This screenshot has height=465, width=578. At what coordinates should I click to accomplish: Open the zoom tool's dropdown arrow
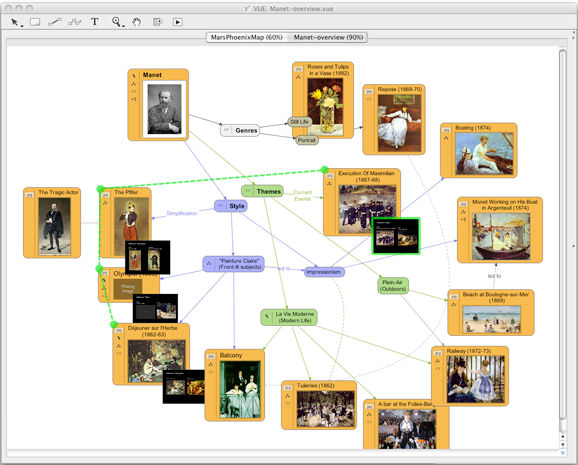pyautogui.click(x=123, y=26)
